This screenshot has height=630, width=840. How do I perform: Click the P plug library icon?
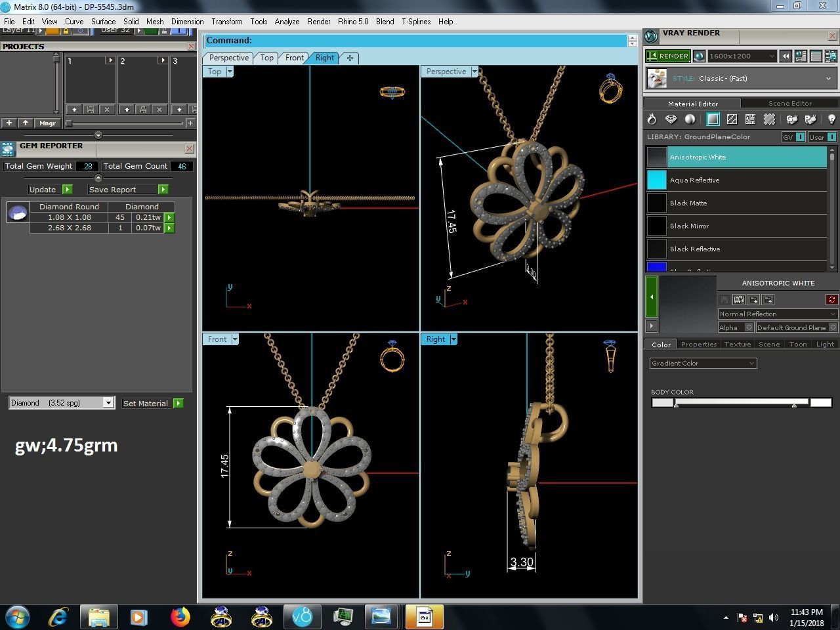tap(810, 119)
